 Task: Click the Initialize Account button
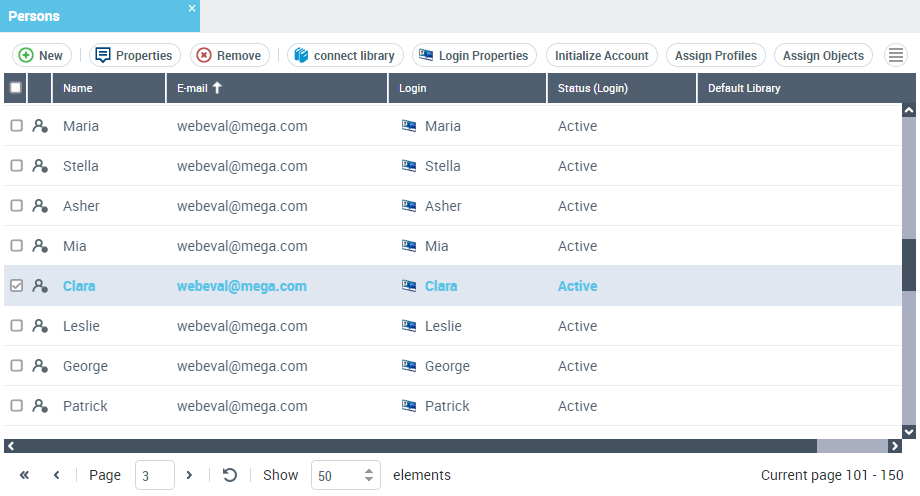pos(601,56)
